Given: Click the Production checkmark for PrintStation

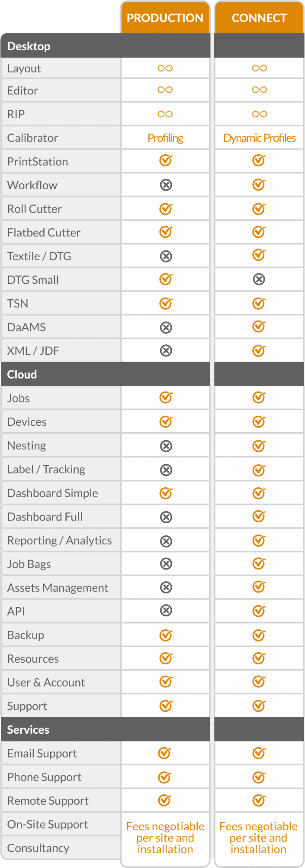Looking at the screenshot, I should 166,161.
